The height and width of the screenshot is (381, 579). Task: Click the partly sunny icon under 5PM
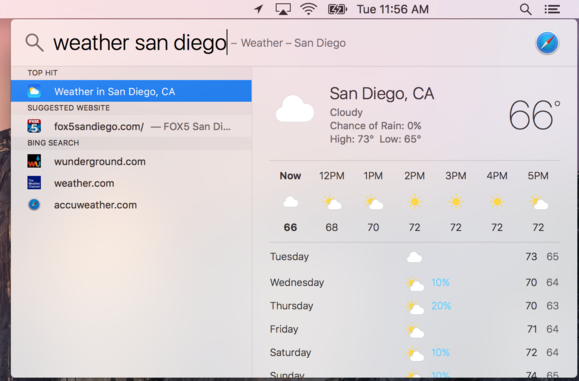coord(538,202)
